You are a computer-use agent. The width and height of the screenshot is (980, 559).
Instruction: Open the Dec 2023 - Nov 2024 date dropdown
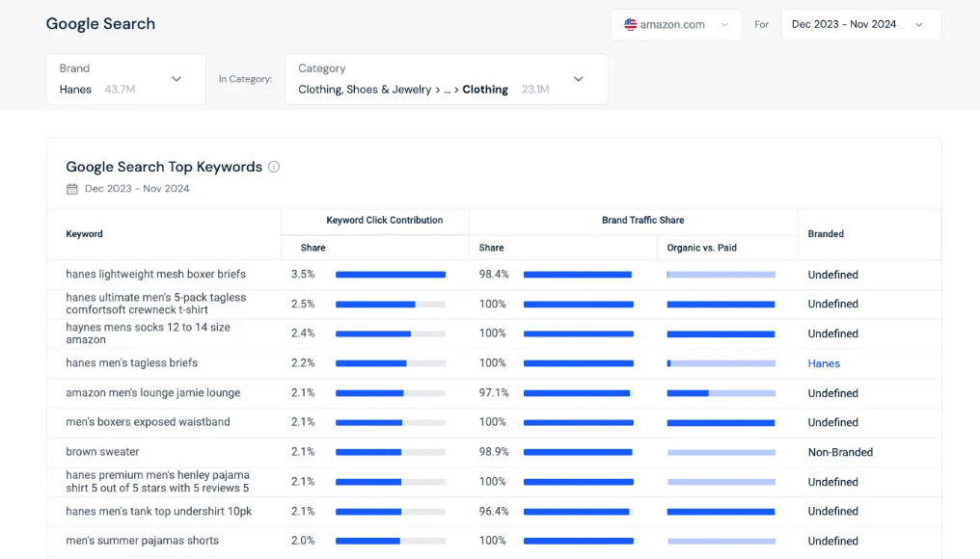coord(861,24)
